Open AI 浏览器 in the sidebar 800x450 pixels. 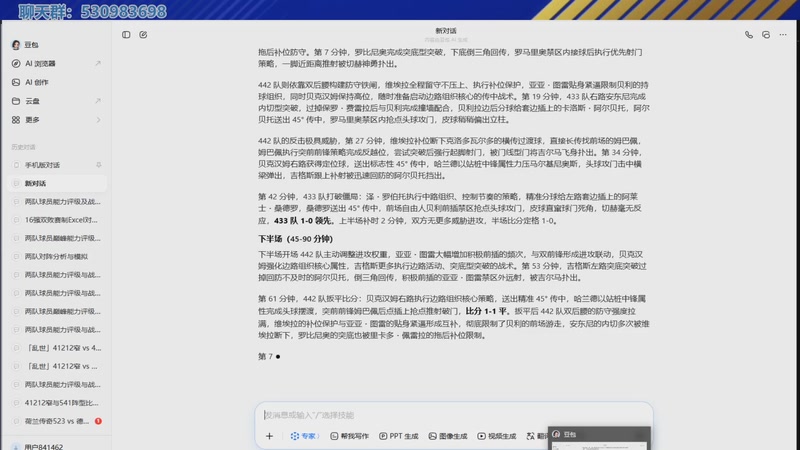click(x=56, y=64)
